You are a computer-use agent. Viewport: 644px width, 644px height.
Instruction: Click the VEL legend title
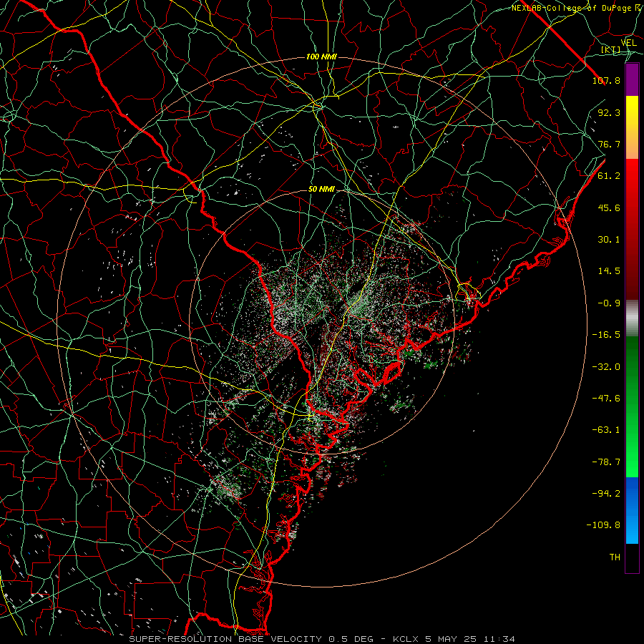[x=628, y=43]
